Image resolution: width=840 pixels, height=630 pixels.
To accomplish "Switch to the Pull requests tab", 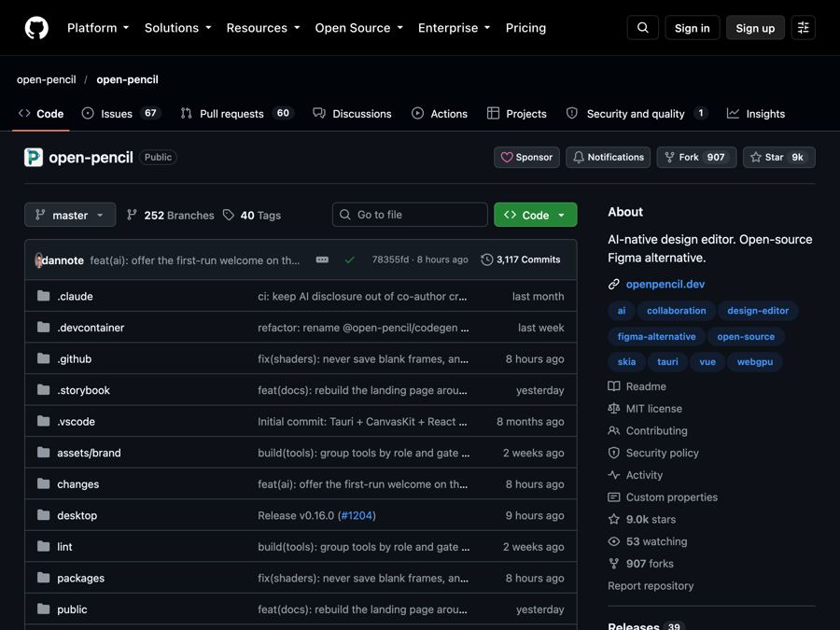I will coord(237,114).
